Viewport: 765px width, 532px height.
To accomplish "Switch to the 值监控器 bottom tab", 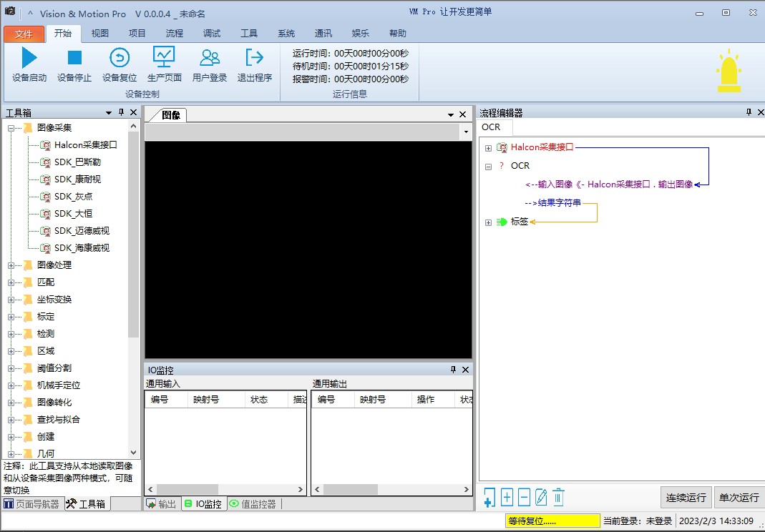I will tap(254, 503).
